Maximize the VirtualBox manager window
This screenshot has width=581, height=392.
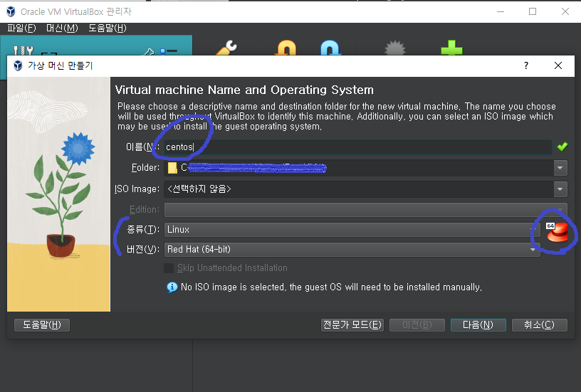point(533,11)
